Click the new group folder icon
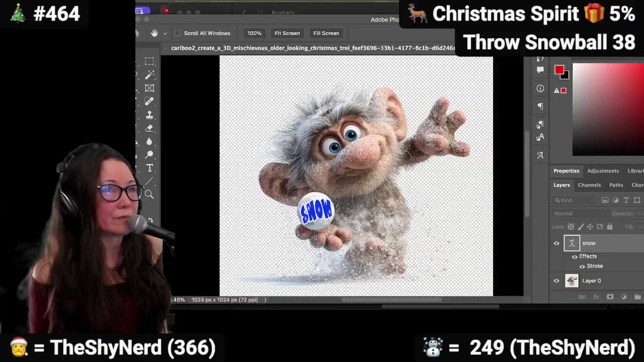 [638, 297]
